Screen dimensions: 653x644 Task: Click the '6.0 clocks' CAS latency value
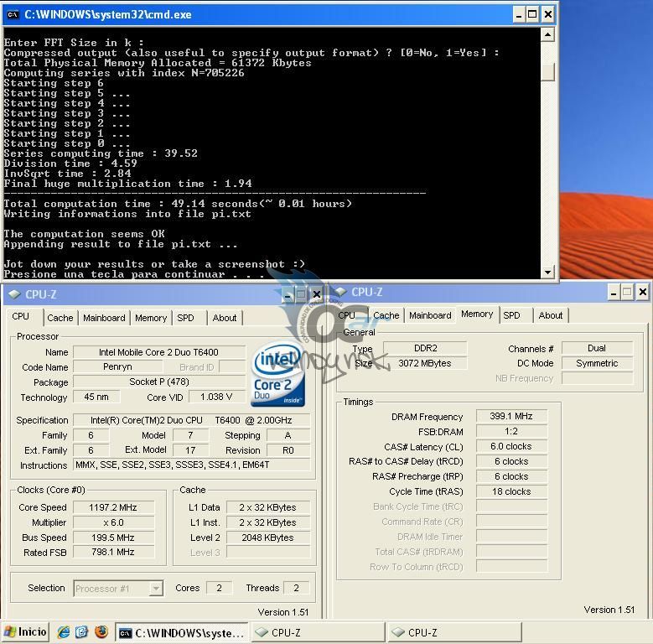(x=512, y=446)
